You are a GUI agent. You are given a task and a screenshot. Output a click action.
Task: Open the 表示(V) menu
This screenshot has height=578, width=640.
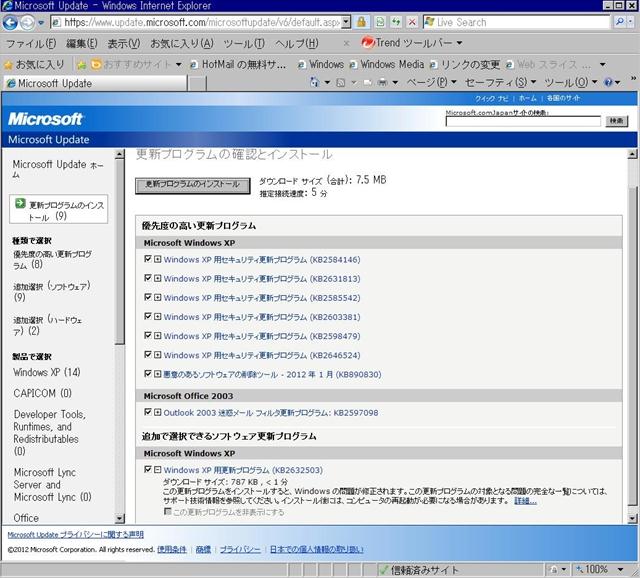click(x=124, y=43)
